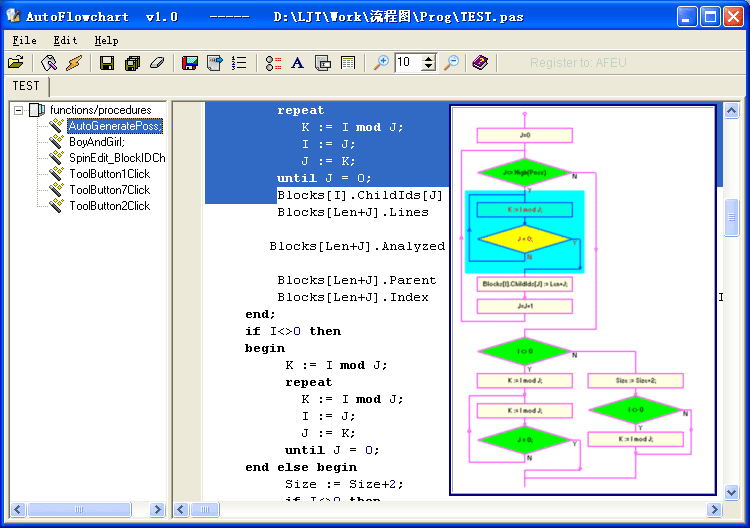Select BoyAndGirl procedure in tree

97,142
